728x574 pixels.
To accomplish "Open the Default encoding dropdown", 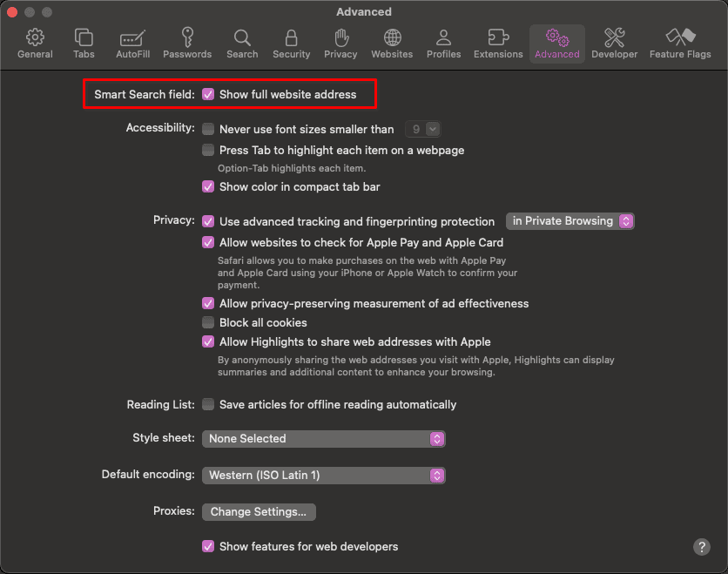I will [323, 476].
